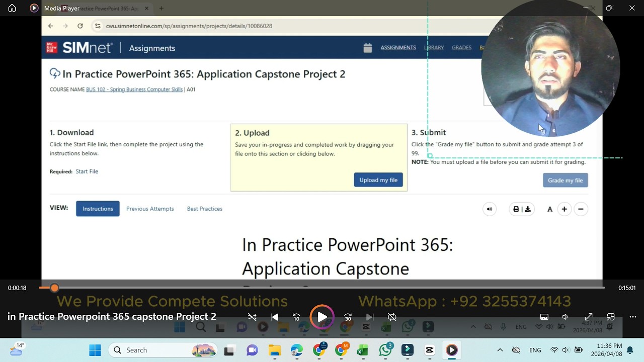Open the LIBRARY navigation link
644x362 pixels.
point(434,48)
